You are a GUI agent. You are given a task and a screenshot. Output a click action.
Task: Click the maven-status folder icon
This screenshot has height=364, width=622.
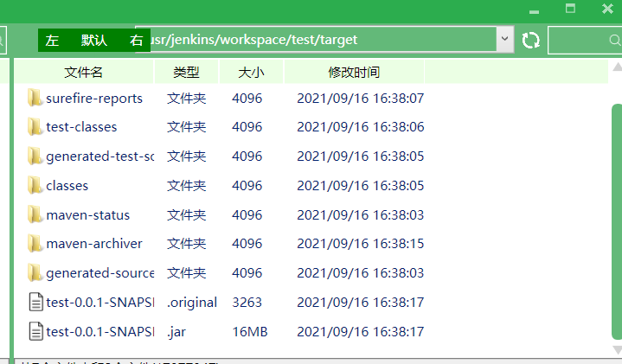35,214
